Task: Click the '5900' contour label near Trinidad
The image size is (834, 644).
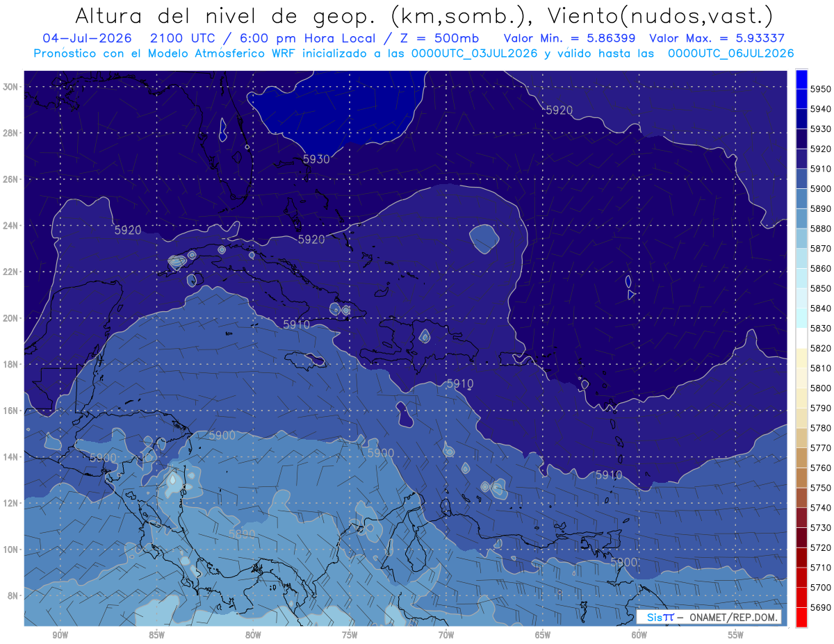Action: (624, 561)
